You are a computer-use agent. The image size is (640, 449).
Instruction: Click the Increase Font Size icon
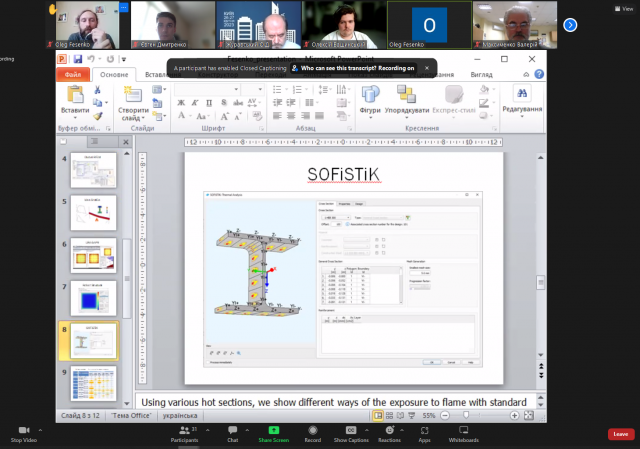(x=224, y=116)
